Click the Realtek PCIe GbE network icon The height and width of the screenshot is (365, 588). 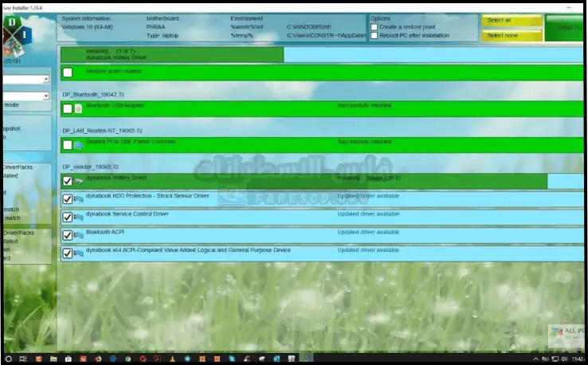tap(78, 145)
